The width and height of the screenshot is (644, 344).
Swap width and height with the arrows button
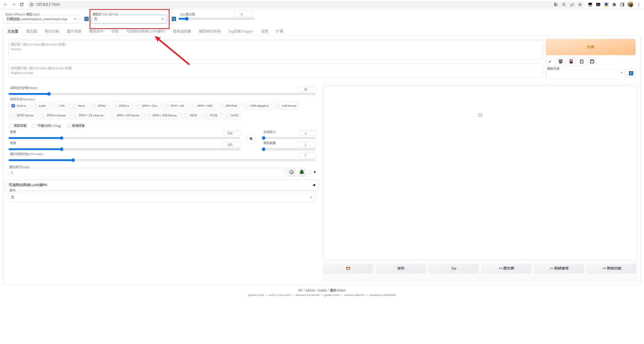(251, 139)
